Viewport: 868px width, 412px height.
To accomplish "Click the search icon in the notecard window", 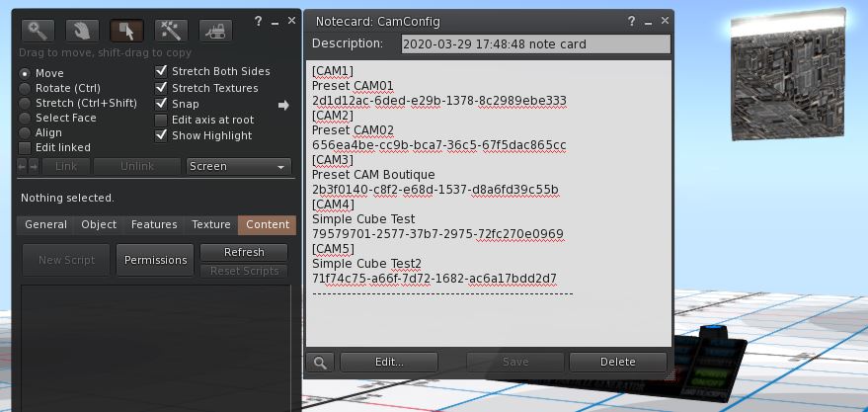I will [320, 363].
